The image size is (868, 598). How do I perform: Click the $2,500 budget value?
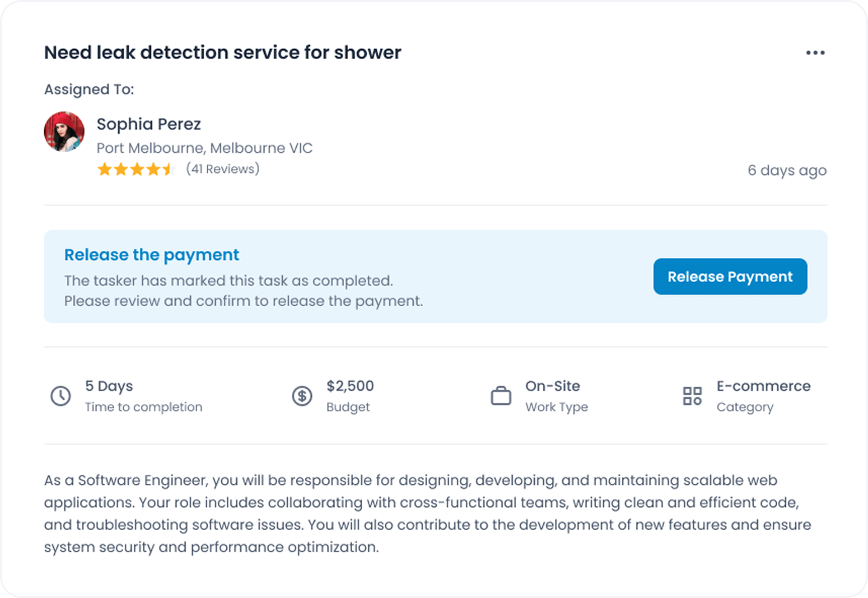tap(350, 386)
